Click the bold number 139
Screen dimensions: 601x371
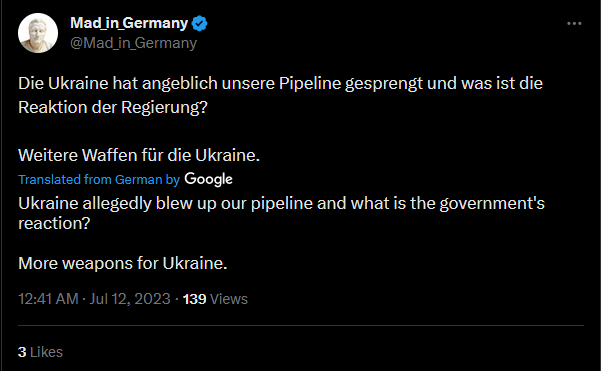[194, 299]
